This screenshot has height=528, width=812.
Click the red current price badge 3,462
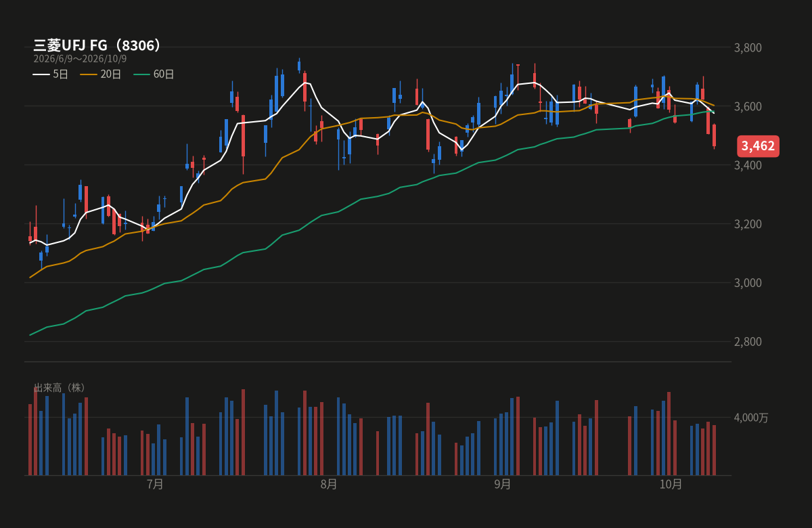[758, 146]
